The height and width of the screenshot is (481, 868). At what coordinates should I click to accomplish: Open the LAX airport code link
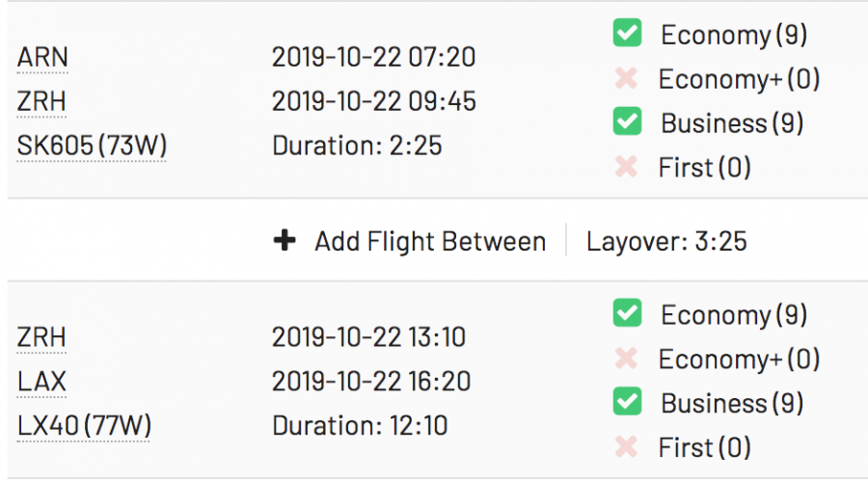(x=42, y=382)
